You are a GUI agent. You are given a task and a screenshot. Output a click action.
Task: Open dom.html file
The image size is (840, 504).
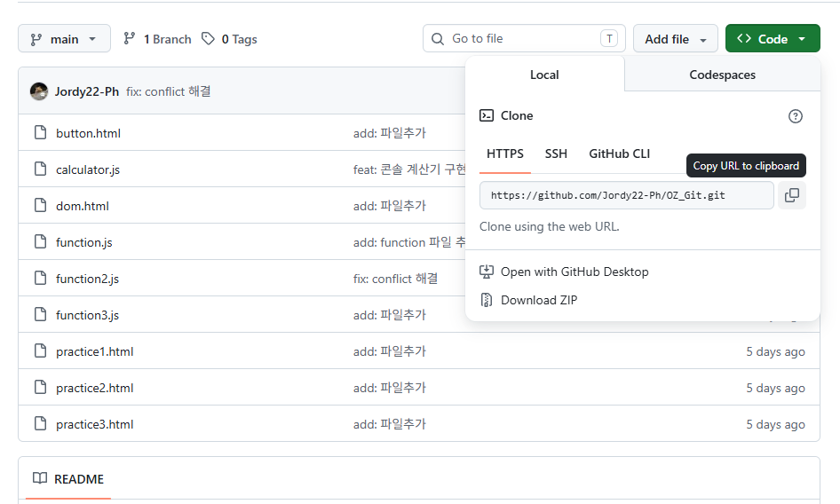(x=82, y=206)
